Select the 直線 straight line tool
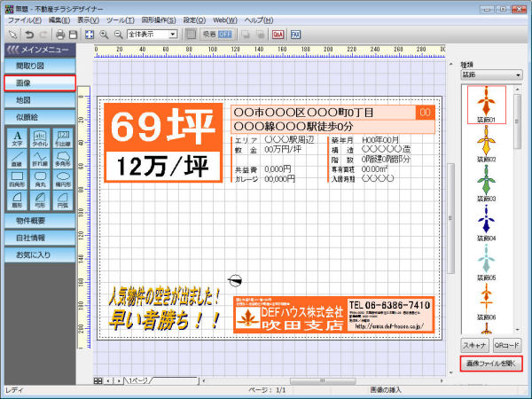Screen dimensions: 532x399 tap(16, 159)
